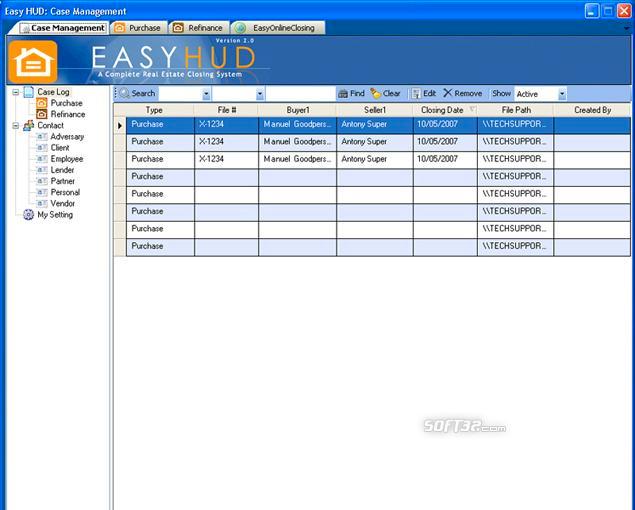Click Manuel Goodpers... in the second row
The width and height of the screenshot is (635, 510).
(297, 142)
